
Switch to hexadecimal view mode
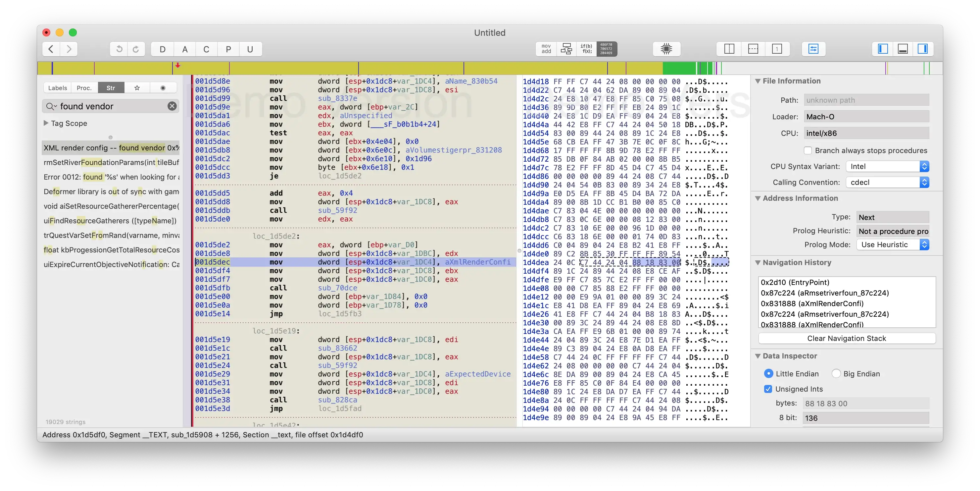click(x=607, y=49)
